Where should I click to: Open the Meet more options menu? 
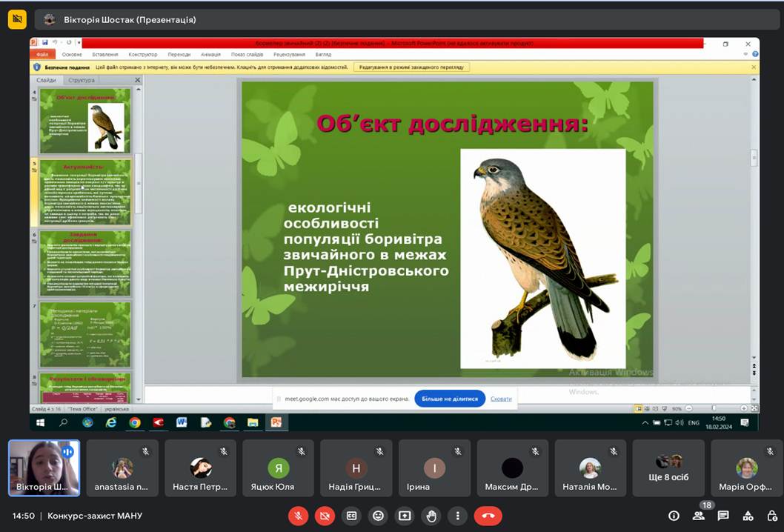(458, 515)
